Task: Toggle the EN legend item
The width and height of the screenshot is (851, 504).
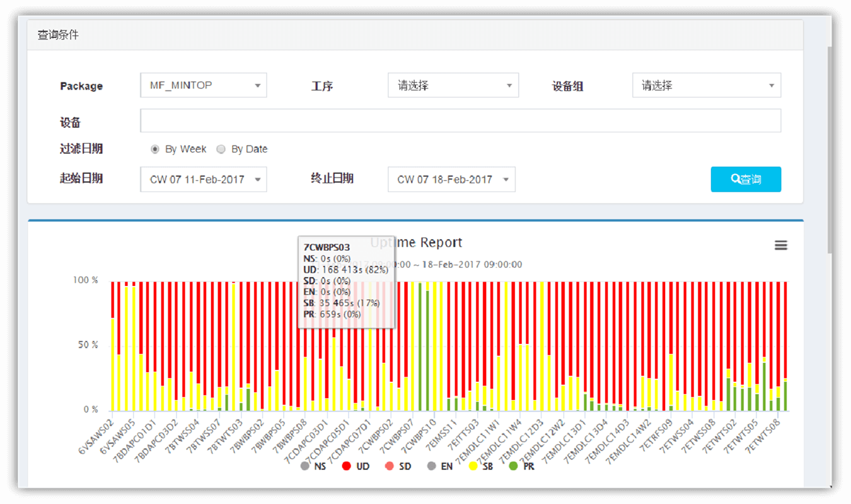Action: click(x=440, y=467)
